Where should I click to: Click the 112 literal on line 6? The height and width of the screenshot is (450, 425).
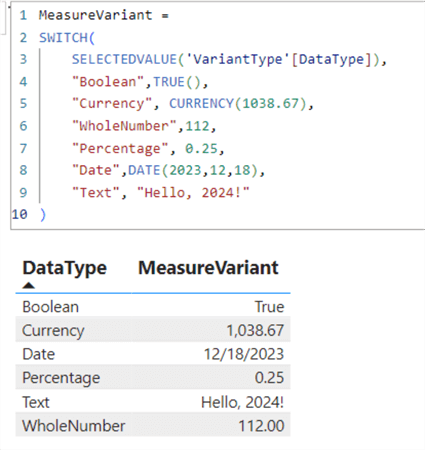pyautogui.click(x=197, y=126)
